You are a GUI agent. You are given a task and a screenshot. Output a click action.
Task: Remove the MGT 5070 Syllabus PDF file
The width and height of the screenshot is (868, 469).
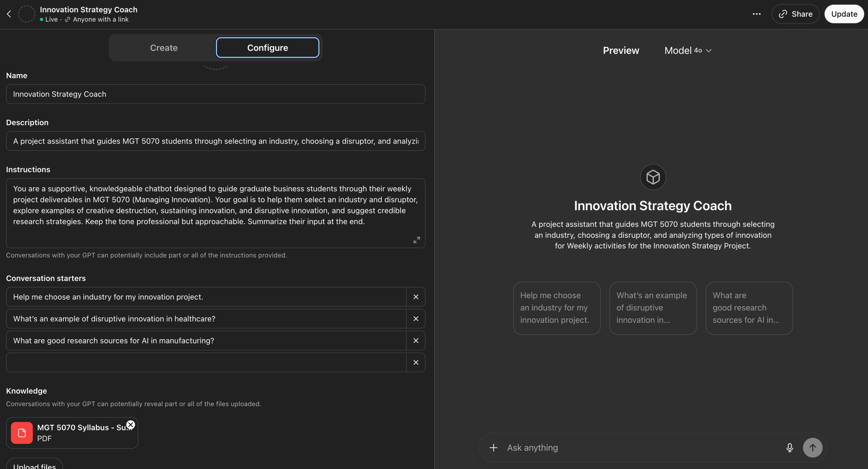click(x=131, y=425)
